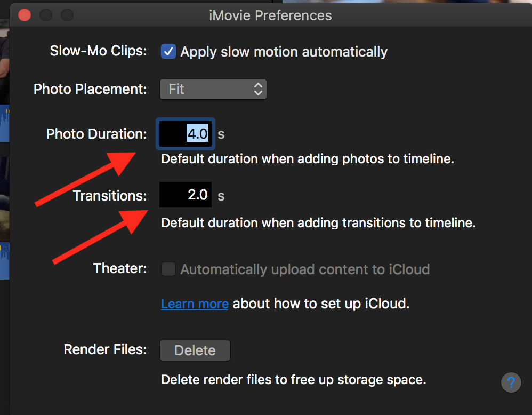Click the "Automatically upload content to iCloud" label
The width and height of the screenshot is (532, 415).
305,269
